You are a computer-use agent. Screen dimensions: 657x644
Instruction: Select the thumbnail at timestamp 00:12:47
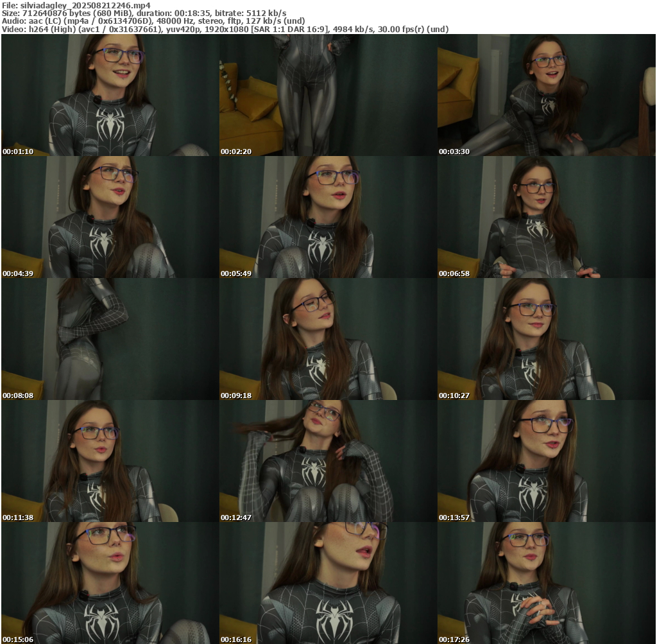coord(328,461)
